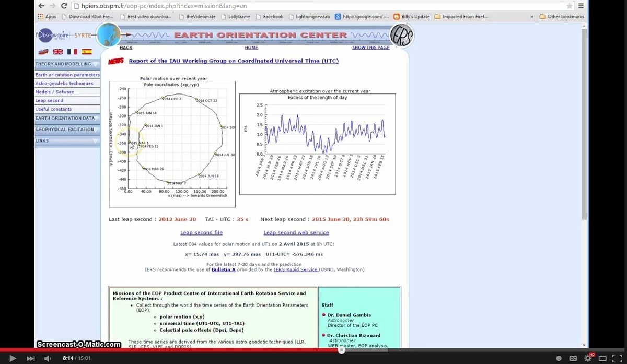627x364 pixels.
Task: Open the Chrome hamburger menu
Action: coord(580,6)
